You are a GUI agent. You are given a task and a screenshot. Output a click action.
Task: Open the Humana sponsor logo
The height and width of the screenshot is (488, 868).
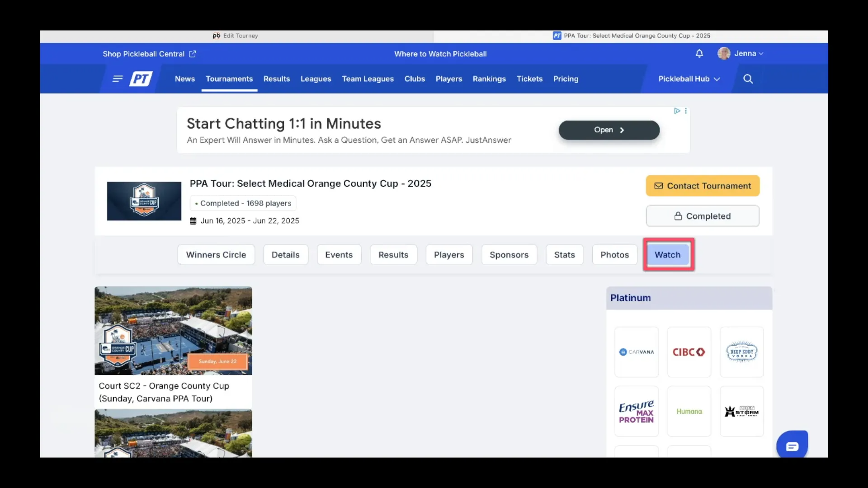(x=689, y=411)
